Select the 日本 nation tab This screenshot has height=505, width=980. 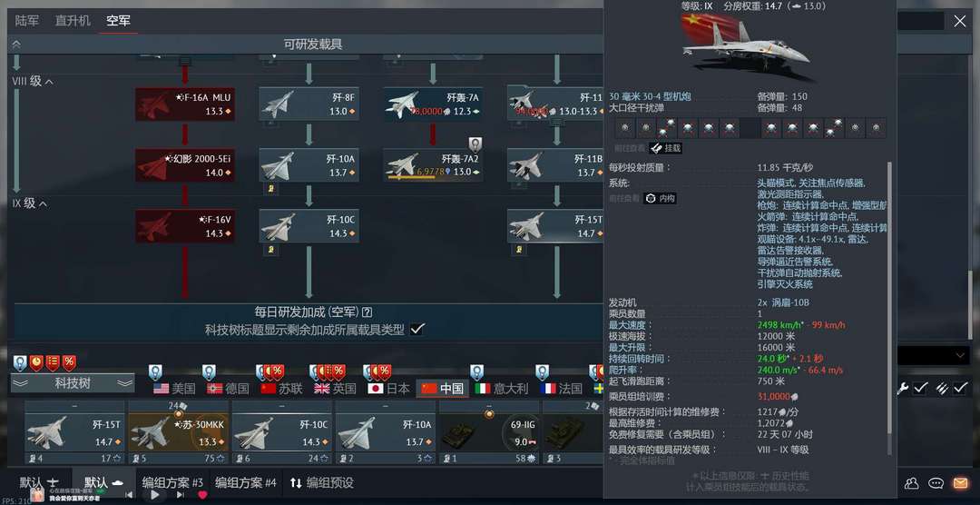[x=388, y=389]
